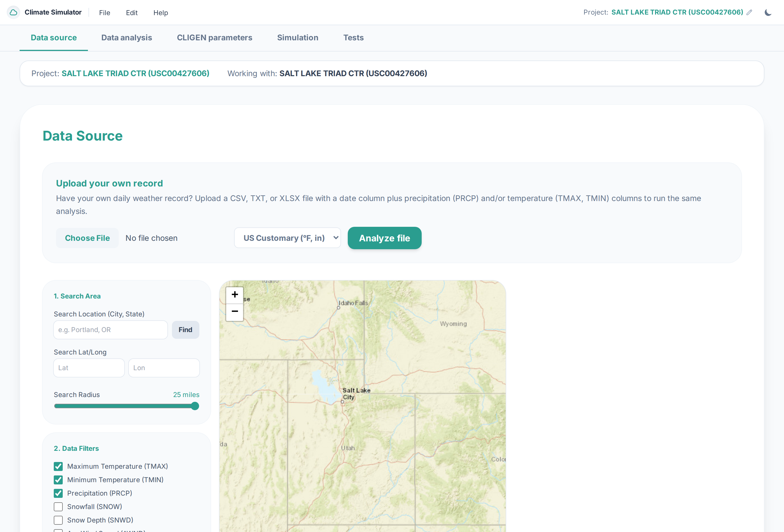Image resolution: width=784 pixels, height=532 pixels.
Task: Click the 'No file chosen' text
Action: (151, 238)
